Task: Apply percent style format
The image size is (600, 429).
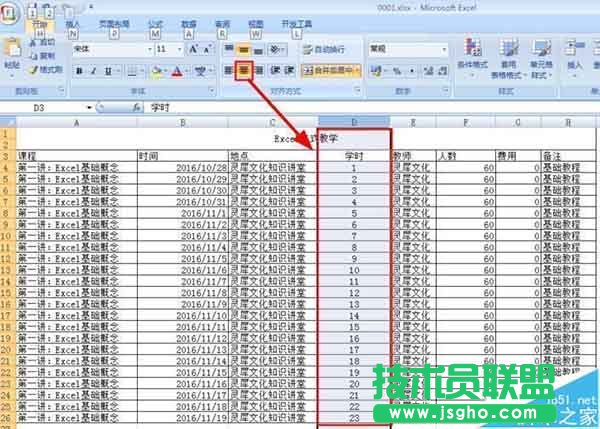Action: point(397,71)
